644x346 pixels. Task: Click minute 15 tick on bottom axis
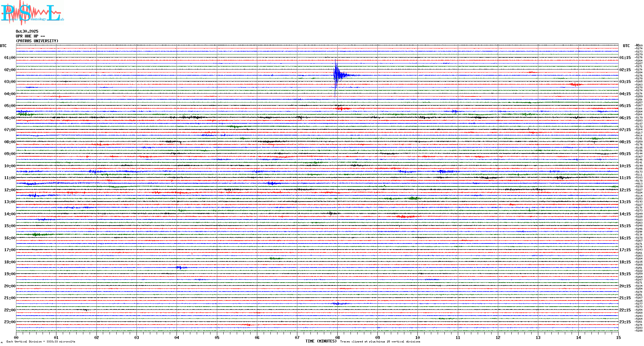[618, 337]
